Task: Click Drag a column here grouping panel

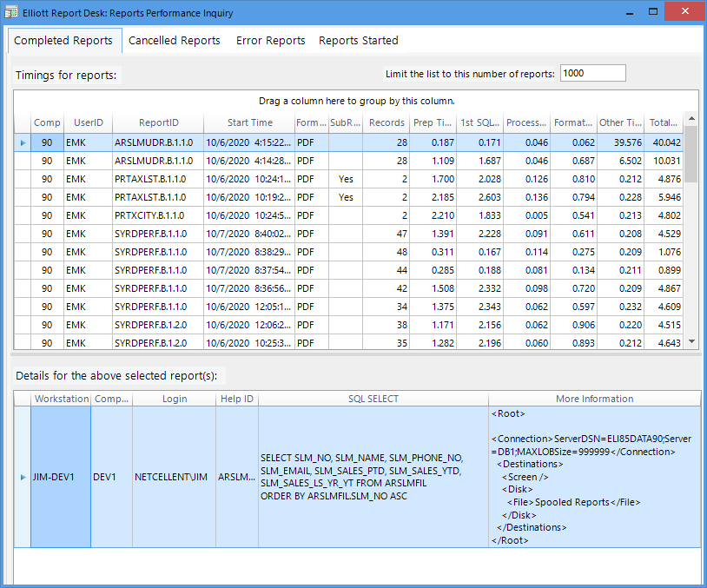Action: [x=356, y=101]
